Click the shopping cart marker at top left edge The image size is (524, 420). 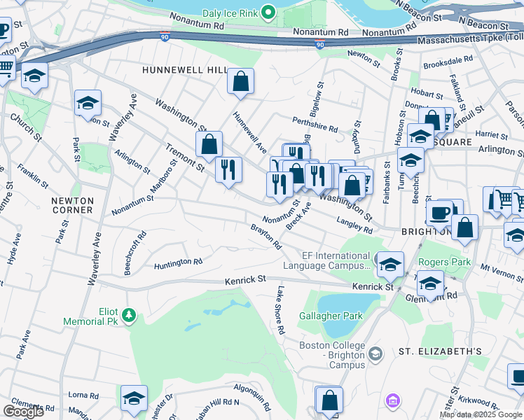(x=6, y=69)
